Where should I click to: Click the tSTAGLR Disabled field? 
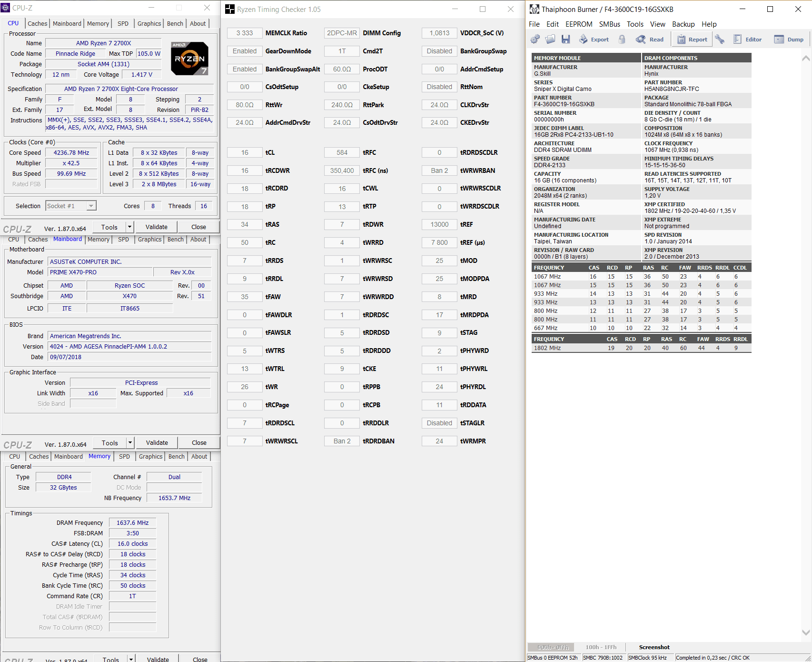pos(439,423)
